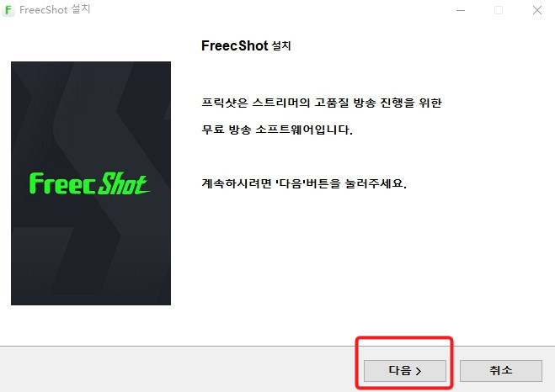Click the 무료 방송 소프트웨어입니다 text line
555x392 pixels.
(x=277, y=130)
